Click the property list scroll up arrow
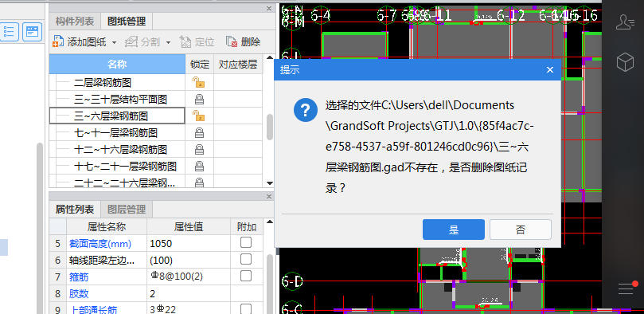This screenshot has width=644, height=314. (x=269, y=222)
